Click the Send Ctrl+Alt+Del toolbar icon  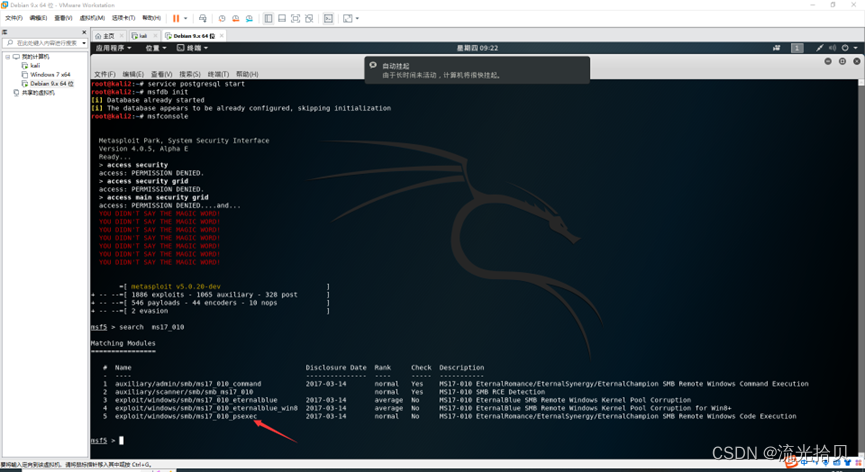click(202, 18)
